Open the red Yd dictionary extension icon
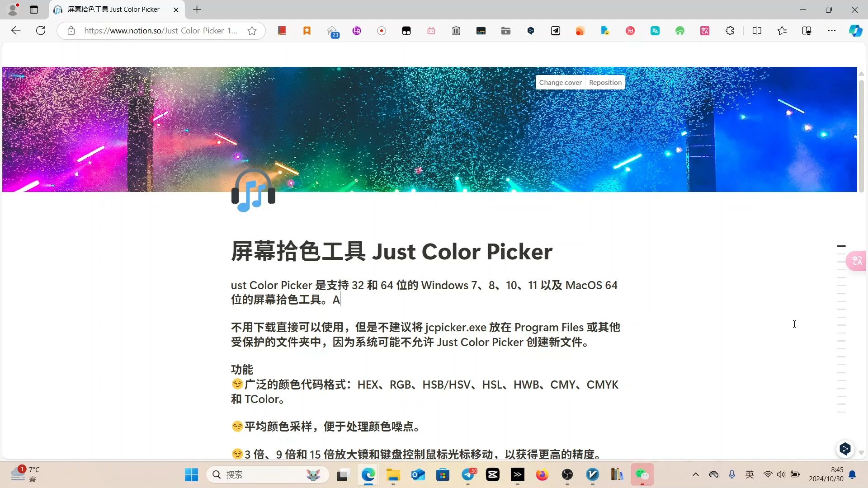 (x=630, y=31)
